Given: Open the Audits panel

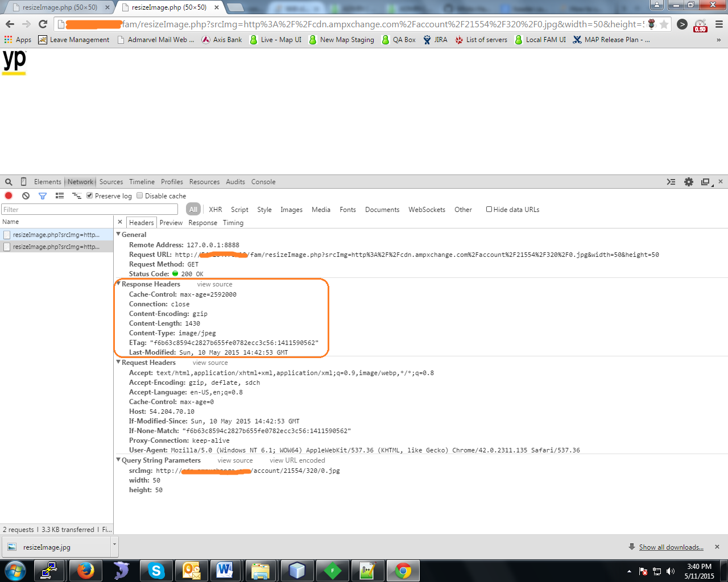Looking at the screenshot, I should [235, 182].
